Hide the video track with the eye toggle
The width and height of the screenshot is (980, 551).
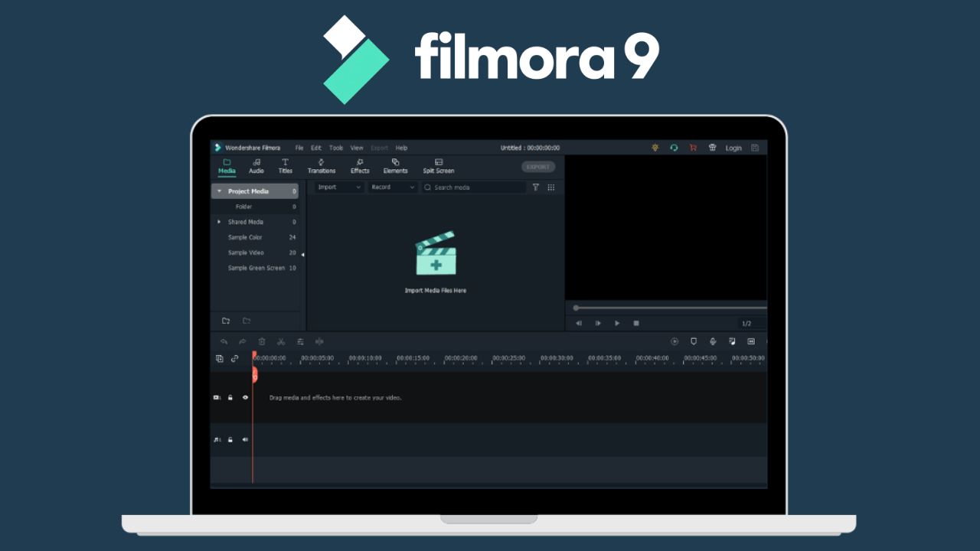pos(245,397)
